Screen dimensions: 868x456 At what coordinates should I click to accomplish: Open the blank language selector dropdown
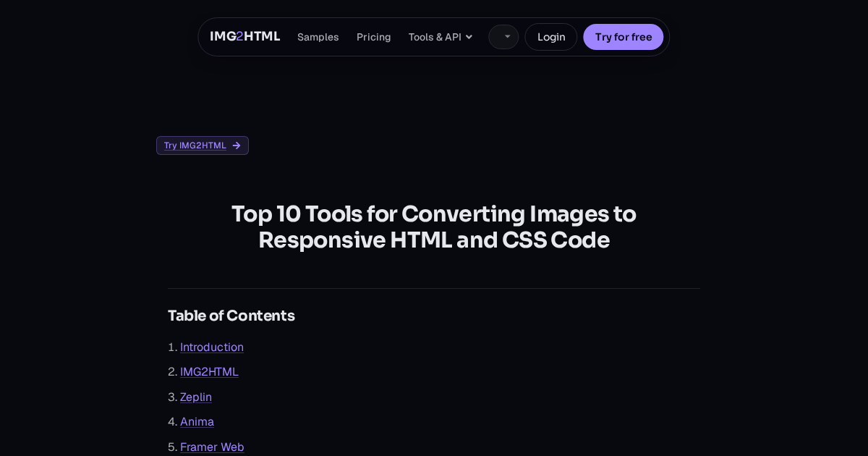point(503,37)
